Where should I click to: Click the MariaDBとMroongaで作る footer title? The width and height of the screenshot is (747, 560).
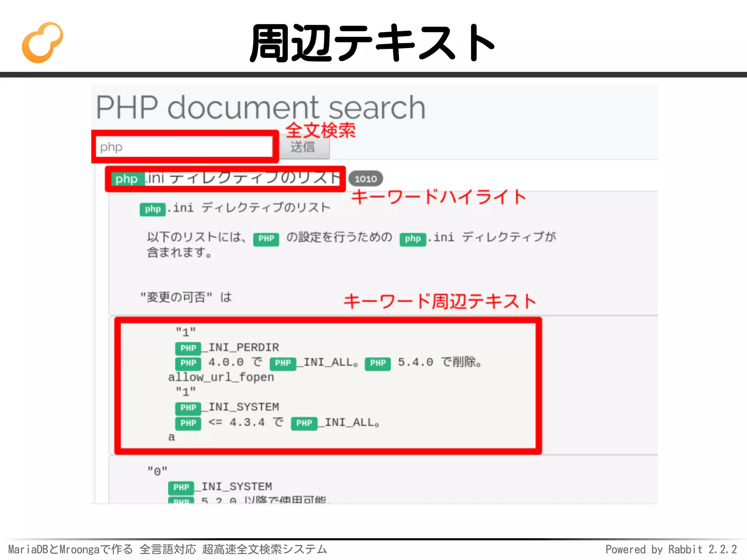(x=167, y=549)
